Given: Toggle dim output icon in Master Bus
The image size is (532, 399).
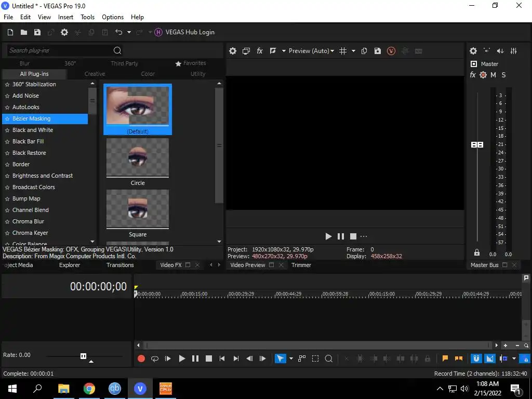Looking at the screenshot, I should coord(500,51).
